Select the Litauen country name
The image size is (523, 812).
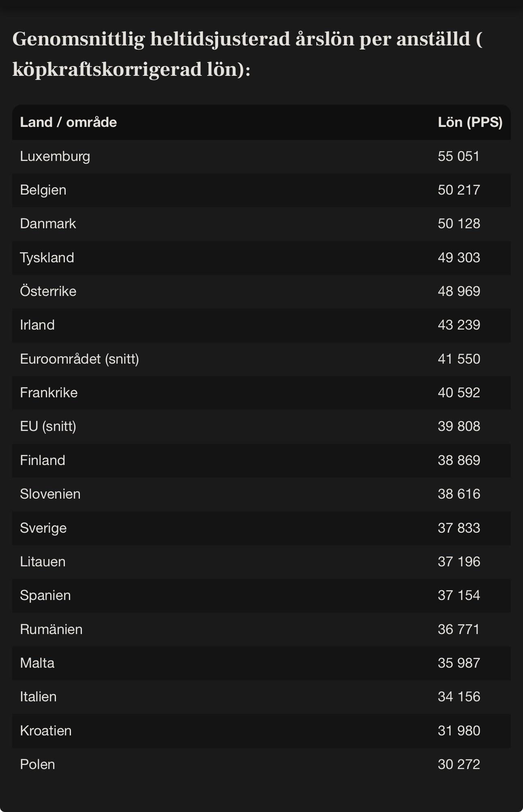click(x=43, y=562)
